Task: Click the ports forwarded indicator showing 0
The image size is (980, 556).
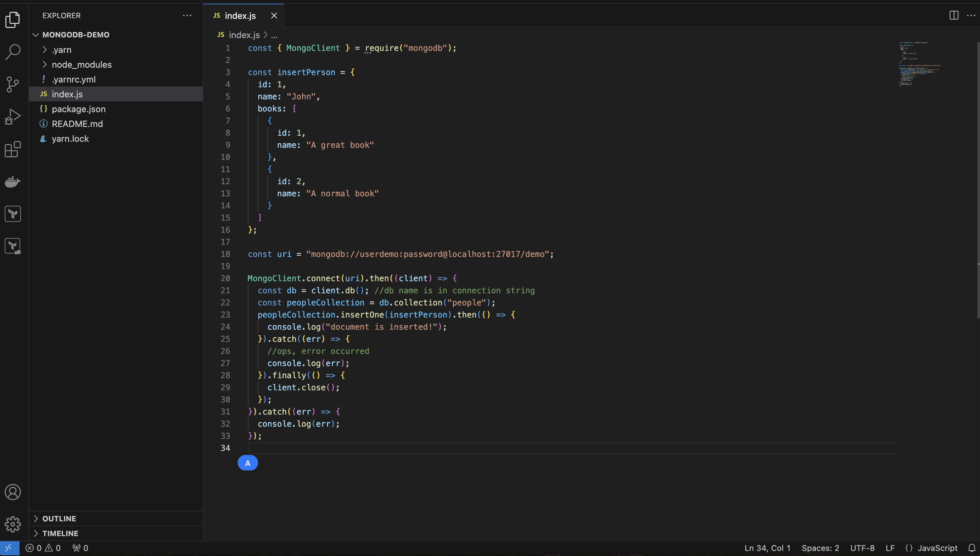Action: 80,548
